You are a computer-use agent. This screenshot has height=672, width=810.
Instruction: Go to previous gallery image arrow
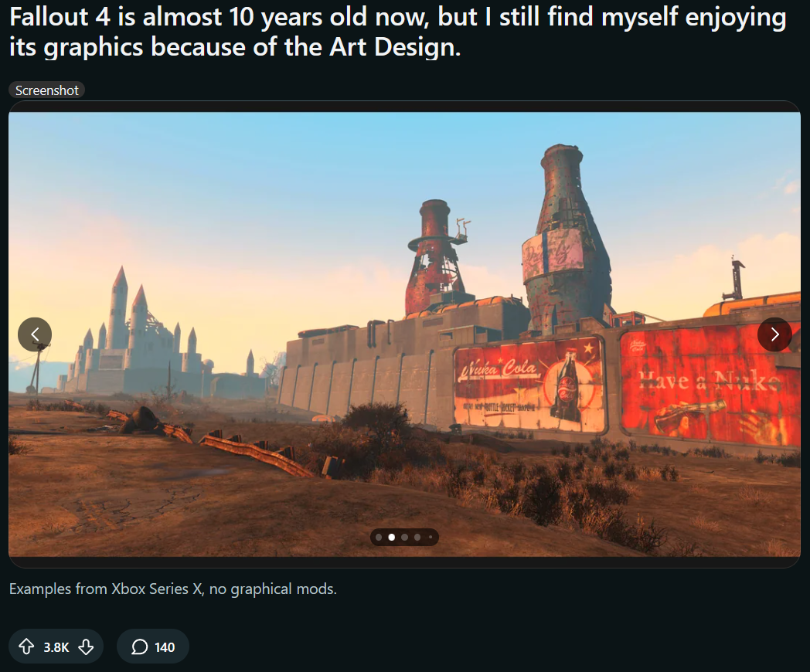click(35, 334)
